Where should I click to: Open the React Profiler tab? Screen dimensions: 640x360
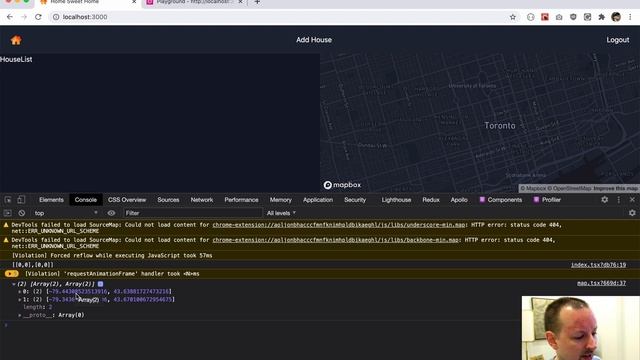point(547,200)
